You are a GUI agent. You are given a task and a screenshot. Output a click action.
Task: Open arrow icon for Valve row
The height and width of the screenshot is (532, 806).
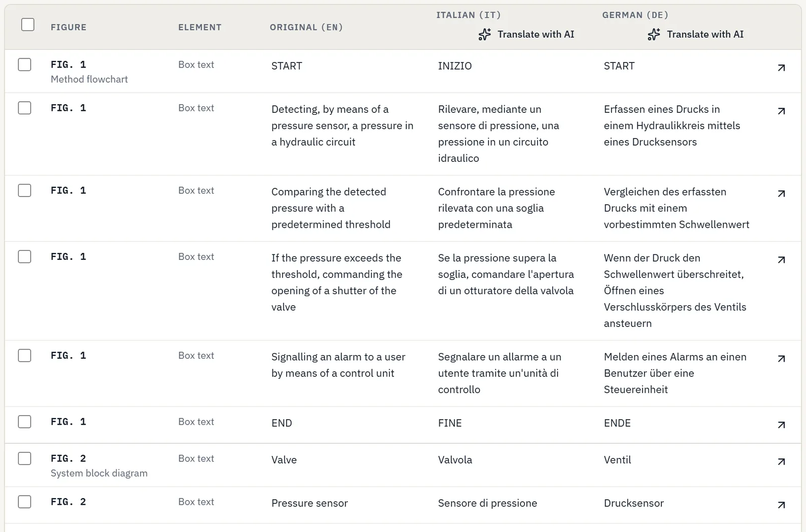point(781,461)
